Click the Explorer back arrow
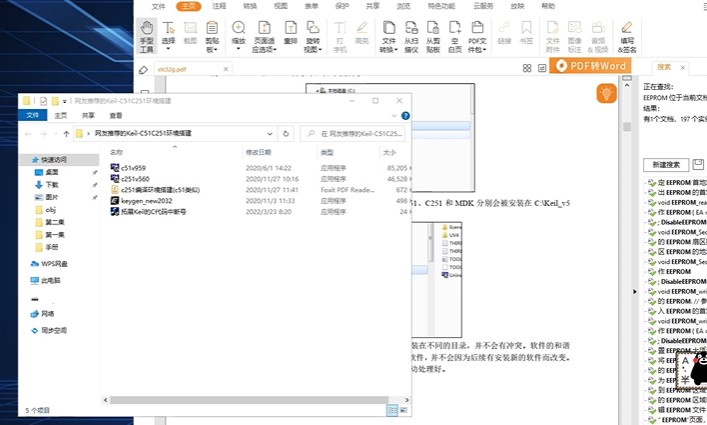Image resolution: width=707 pixels, height=425 pixels. pyautogui.click(x=28, y=133)
